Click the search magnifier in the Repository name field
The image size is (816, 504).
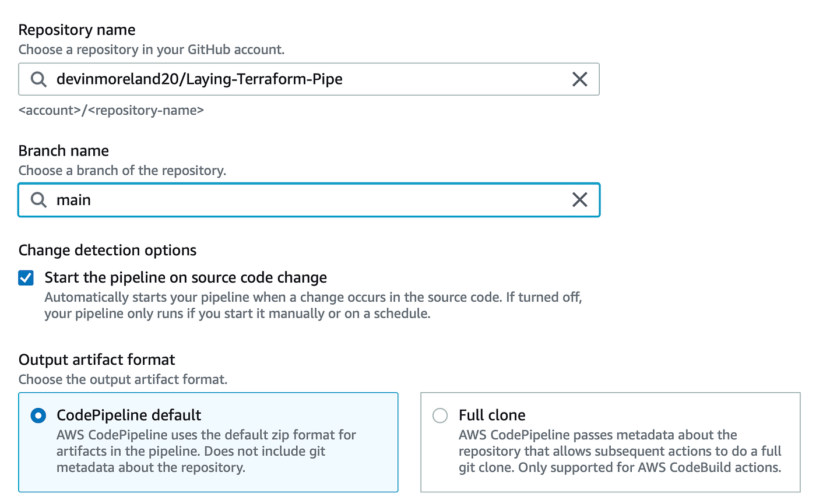coord(37,79)
